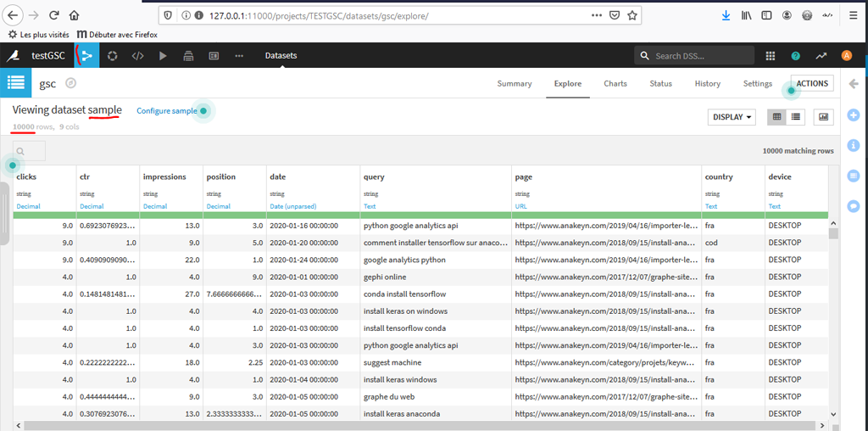Open the green help question icon

tap(795, 55)
